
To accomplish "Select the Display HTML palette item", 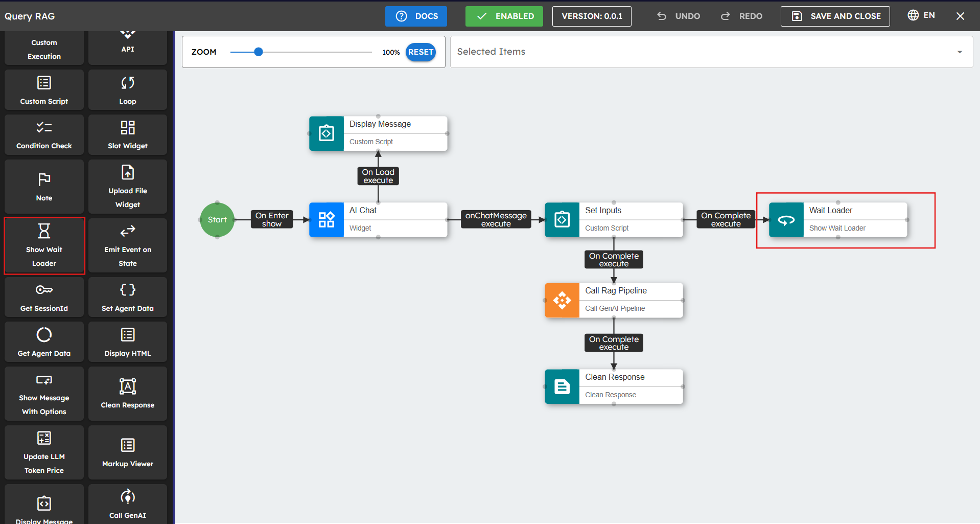I will click(127, 342).
